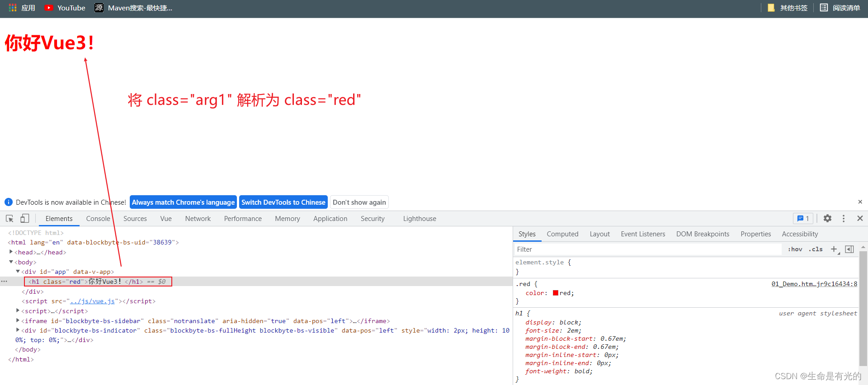Image resolution: width=868 pixels, height=385 pixels.
Task: Collapse the div id="app" node
Action: [18, 272]
